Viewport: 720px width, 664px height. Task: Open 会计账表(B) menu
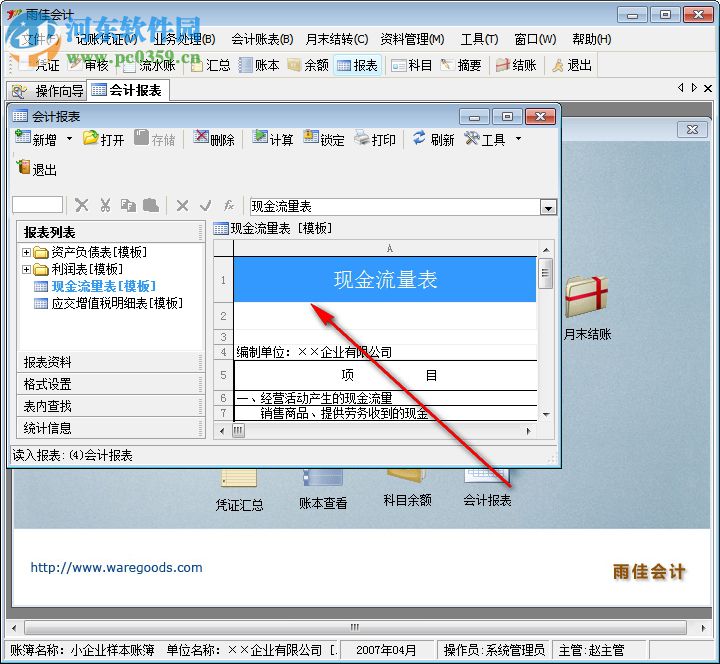[262, 39]
